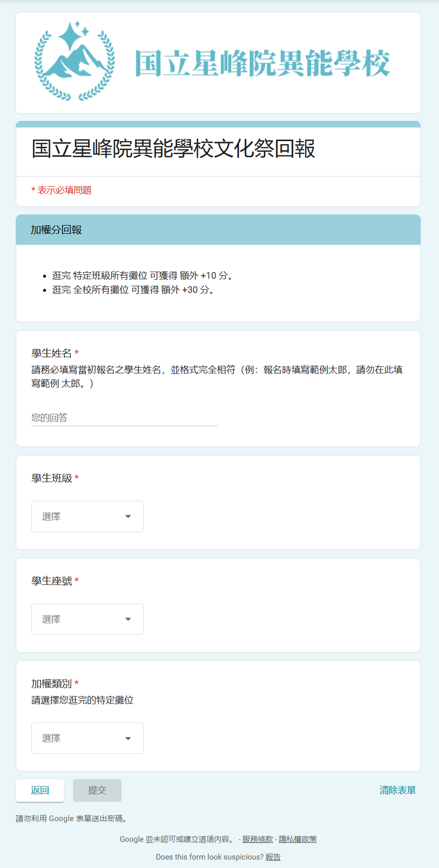The width and height of the screenshot is (439, 868).
Task: Expand the 加權類別 選擇 dropdown
Action: 88,738
